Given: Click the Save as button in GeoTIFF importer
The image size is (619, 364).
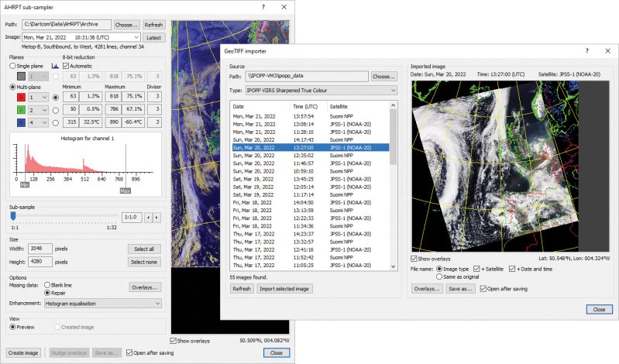Looking at the screenshot, I should (460, 289).
